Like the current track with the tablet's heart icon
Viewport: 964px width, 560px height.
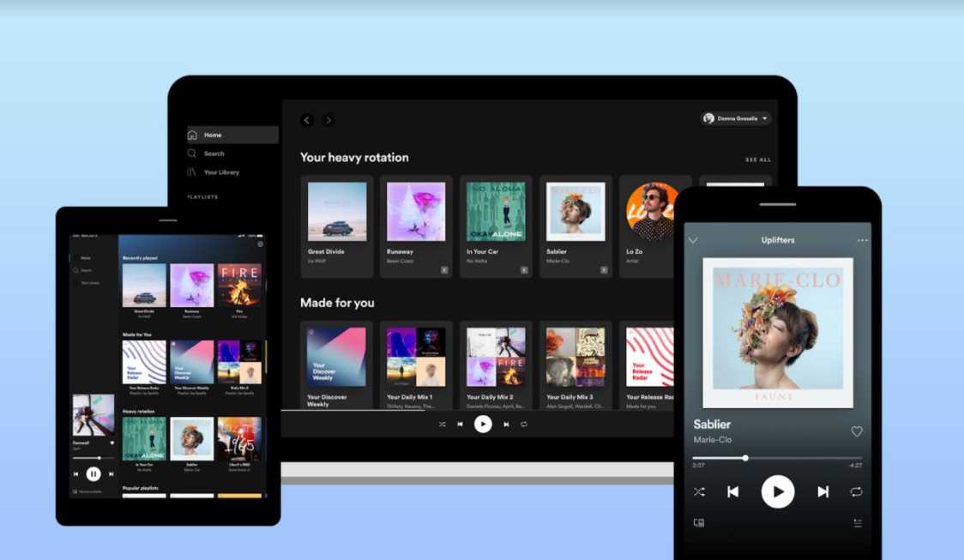click(x=111, y=443)
